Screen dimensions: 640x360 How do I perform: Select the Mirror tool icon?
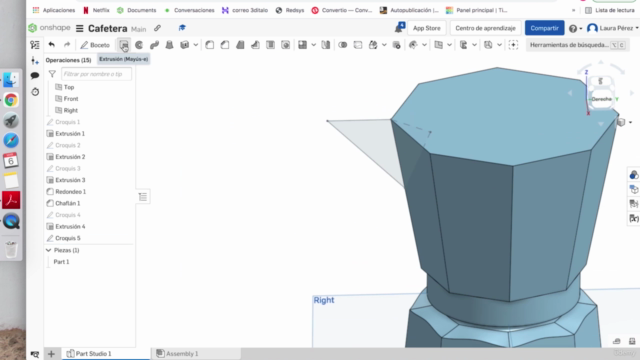(326, 45)
